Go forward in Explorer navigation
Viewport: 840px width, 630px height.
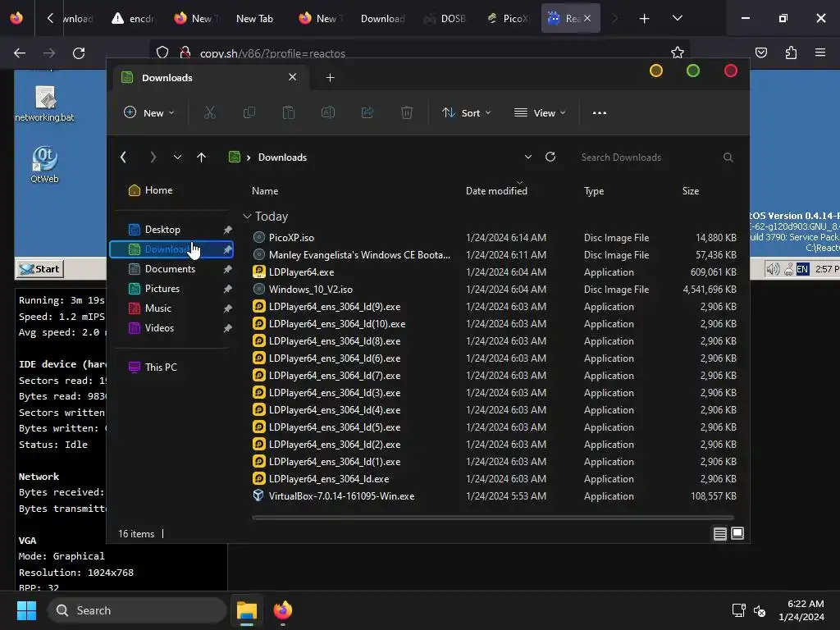tap(153, 157)
